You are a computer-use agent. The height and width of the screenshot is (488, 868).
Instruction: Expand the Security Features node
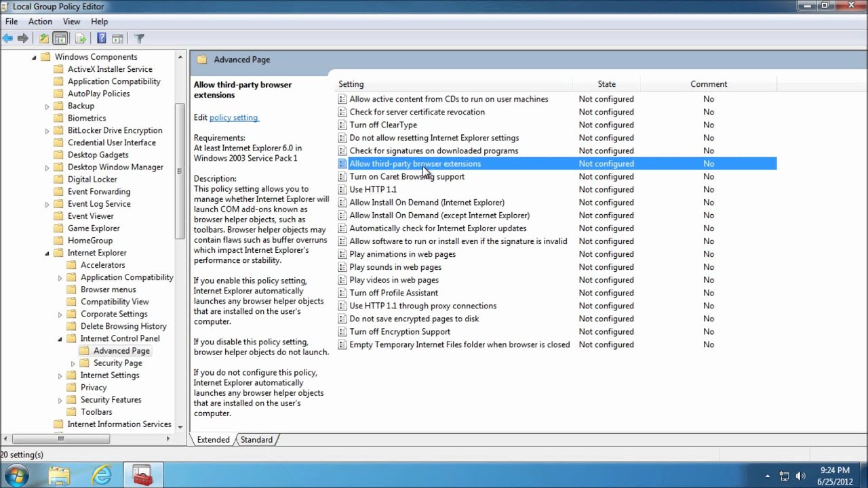click(60, 400)
